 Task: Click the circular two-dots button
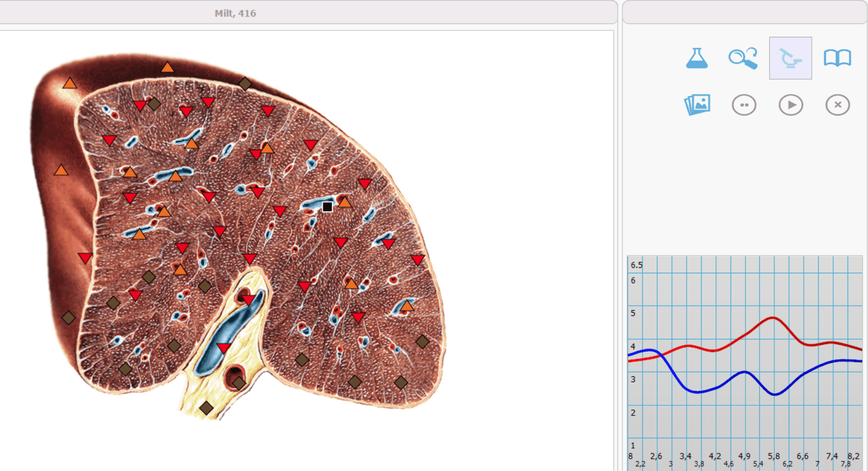click(744, 105)
